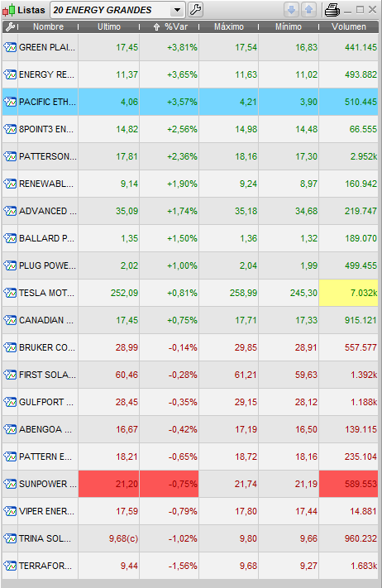Open chart icon for GREEN PLAI... row
The height and width of the screenshot is (588, 382).
pyautogui.click(x=10, y=47)
